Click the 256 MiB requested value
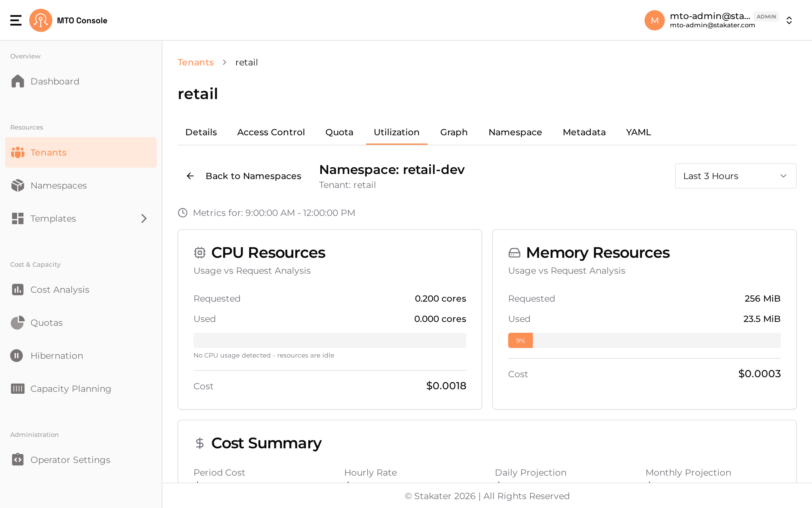Viewport: 812px width, 508px height. [762, 299]
